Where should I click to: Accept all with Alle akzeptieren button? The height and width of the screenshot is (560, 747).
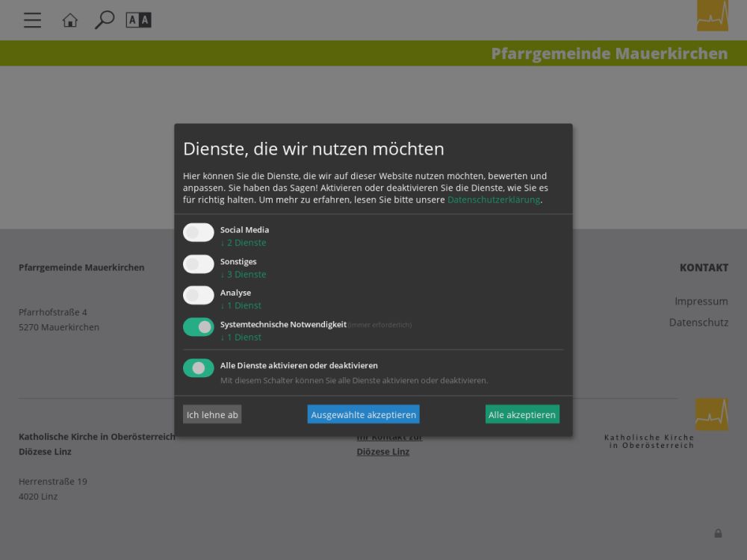pyautogui.click(x=522, y=414)
